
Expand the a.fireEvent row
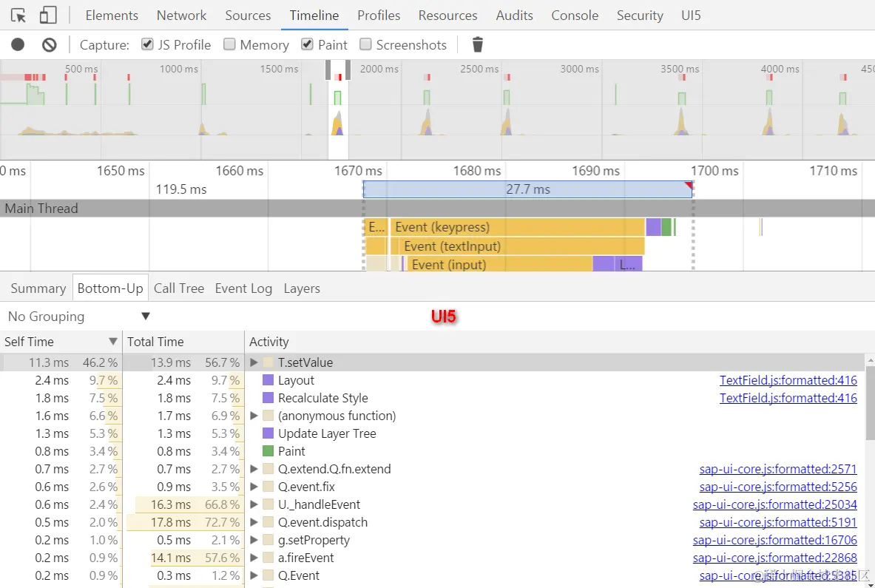254,558
